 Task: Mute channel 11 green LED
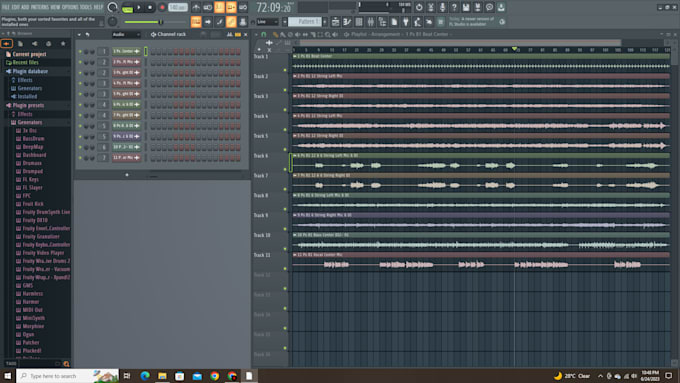coord(80,158)
